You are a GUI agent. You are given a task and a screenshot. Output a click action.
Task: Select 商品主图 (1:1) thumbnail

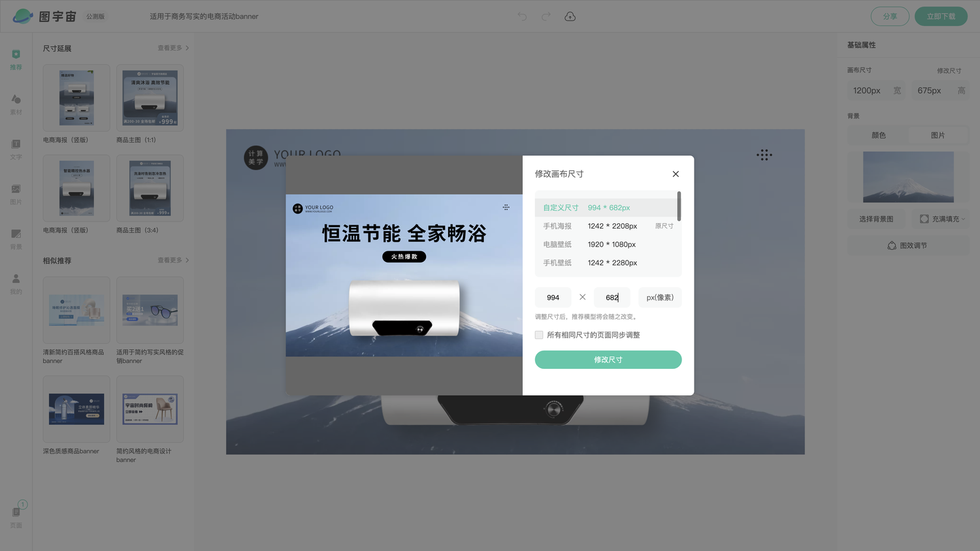[x=150, y=98]
